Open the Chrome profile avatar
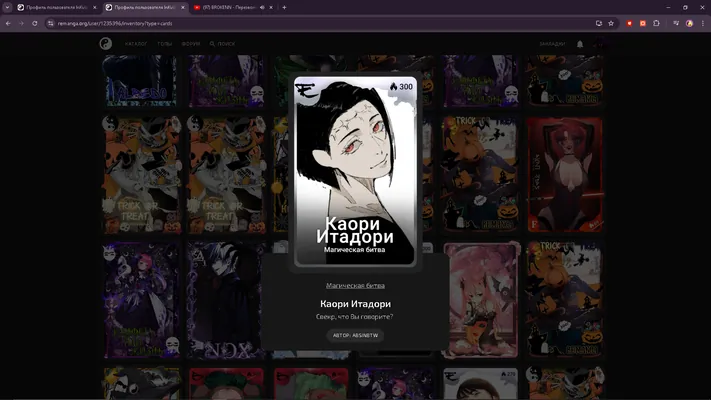 tap(689, 23)
